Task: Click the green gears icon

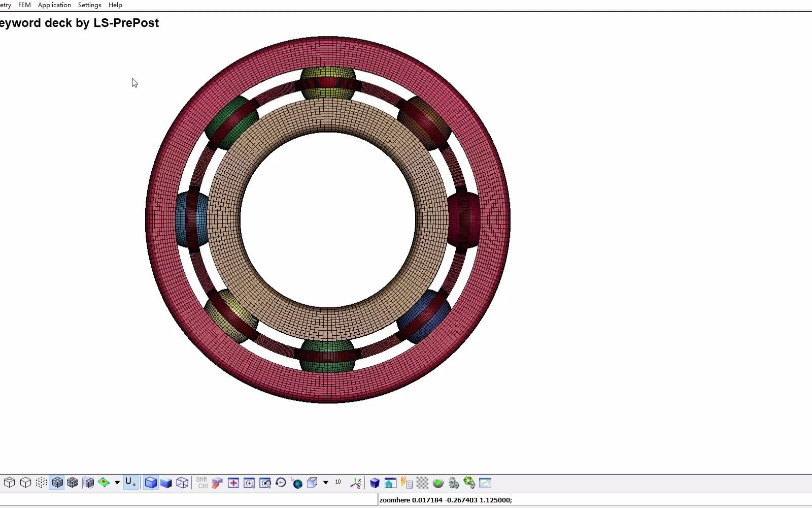Action: click(469, 483)
